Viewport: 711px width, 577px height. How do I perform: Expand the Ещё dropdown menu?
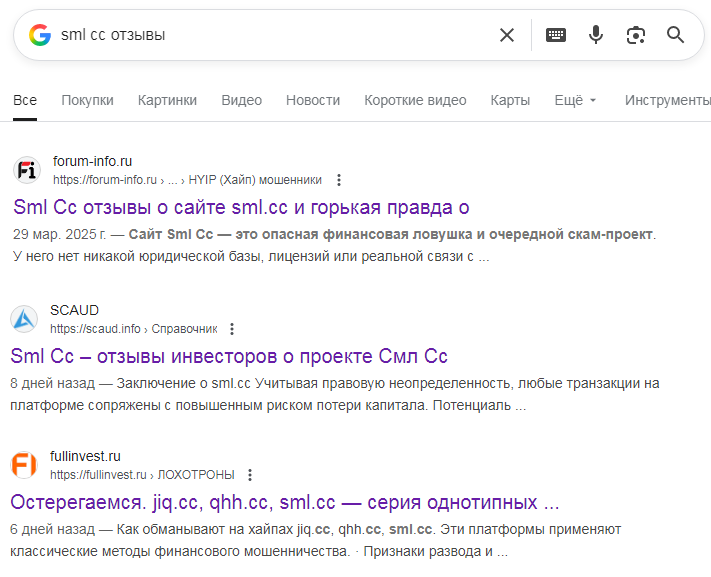pyautogui.click(x=575, y=100)
